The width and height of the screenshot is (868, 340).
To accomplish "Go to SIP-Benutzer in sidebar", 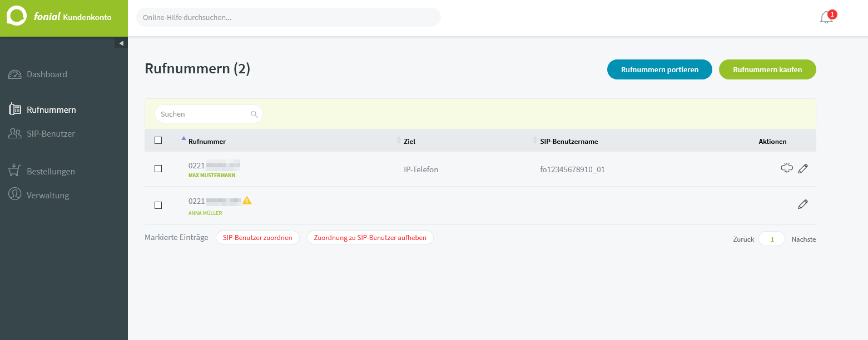I will pyautogui.click(x=51, y=134).
